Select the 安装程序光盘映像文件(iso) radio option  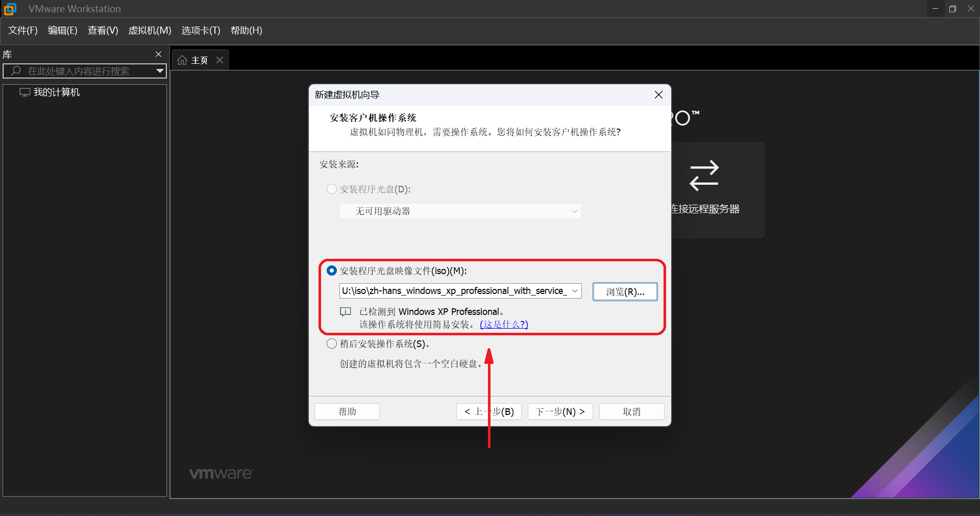pyautogui.click(x=332, y=271)
